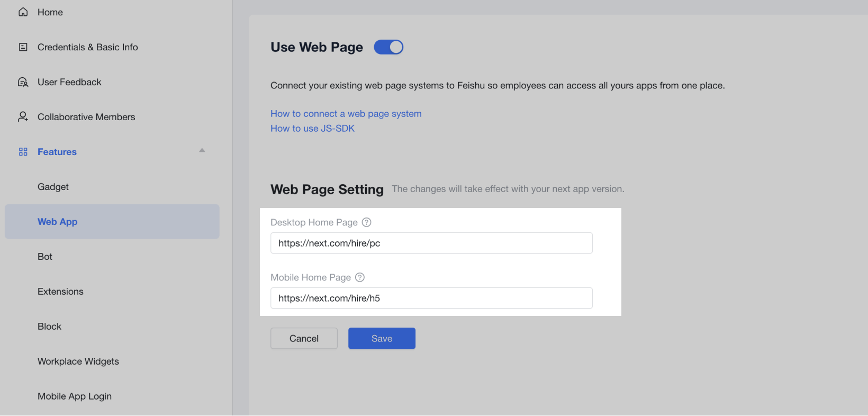Click the User Feedback icon

(23, 82)
